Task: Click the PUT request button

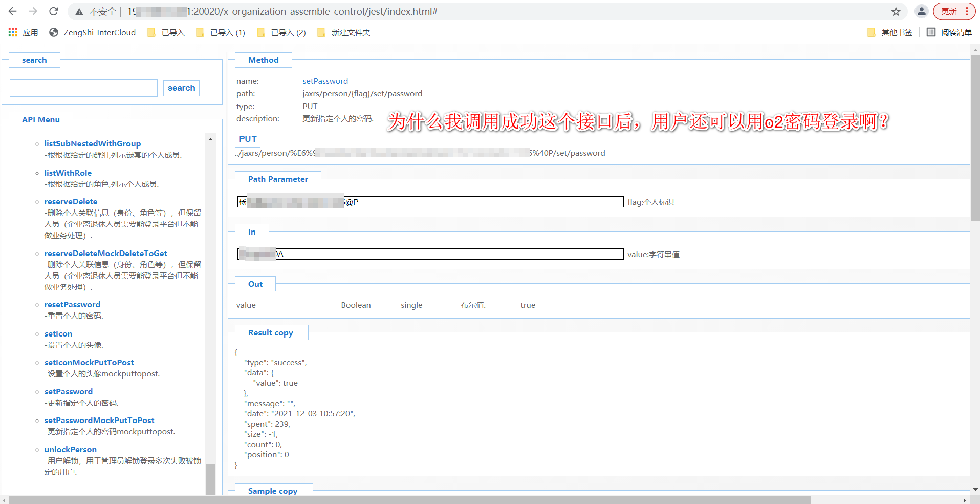Action: pos(248,139)
